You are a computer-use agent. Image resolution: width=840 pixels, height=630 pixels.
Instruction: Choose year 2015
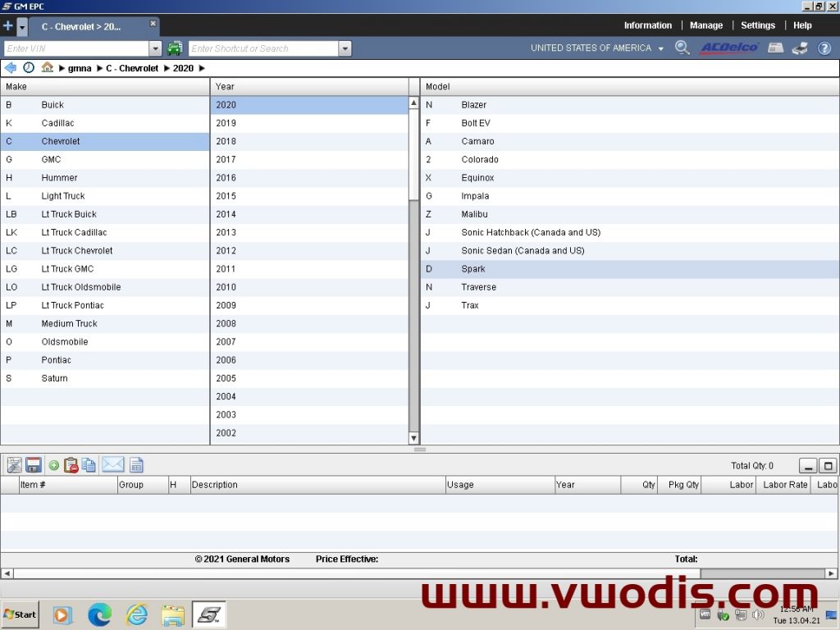pos(309,195)
